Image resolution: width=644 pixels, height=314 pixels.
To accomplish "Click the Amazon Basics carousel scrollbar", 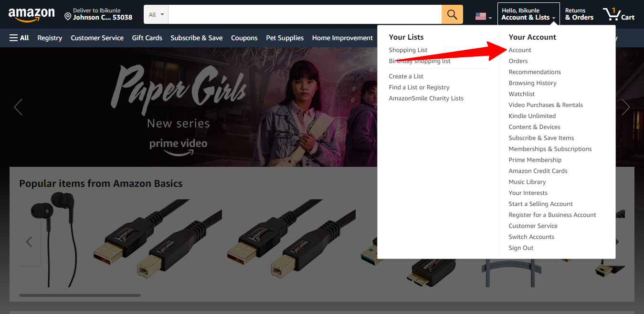I will click(x=80, y=295).
